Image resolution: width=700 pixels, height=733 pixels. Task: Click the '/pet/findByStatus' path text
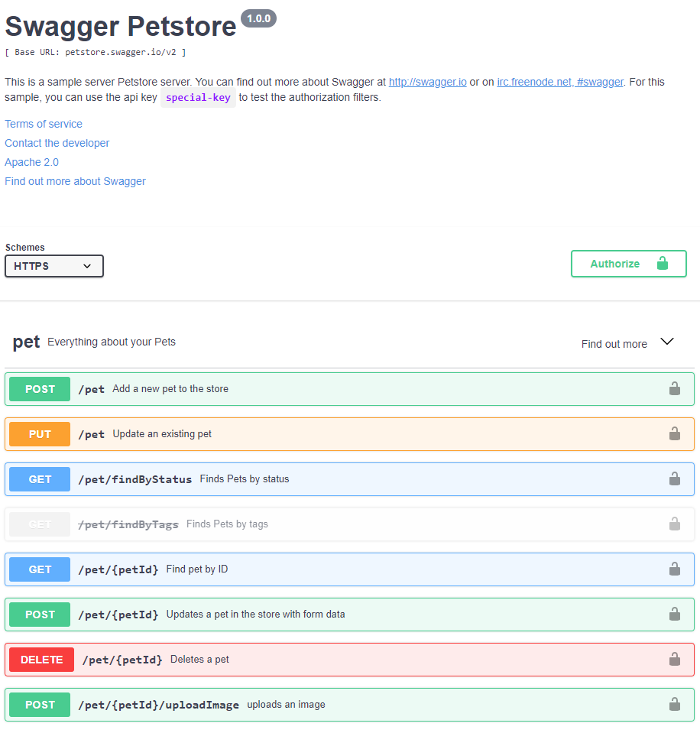tap(135, 480)
